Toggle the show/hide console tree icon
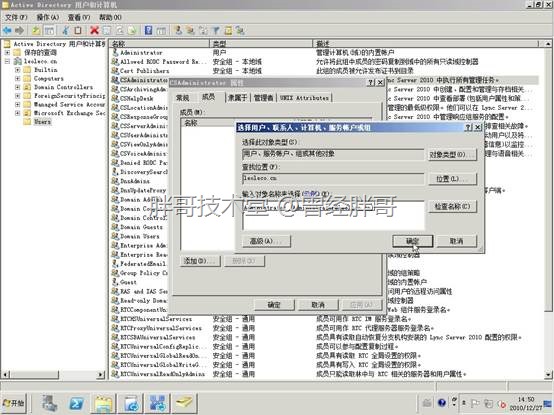554x415 pixels. (x=49, y=30)
